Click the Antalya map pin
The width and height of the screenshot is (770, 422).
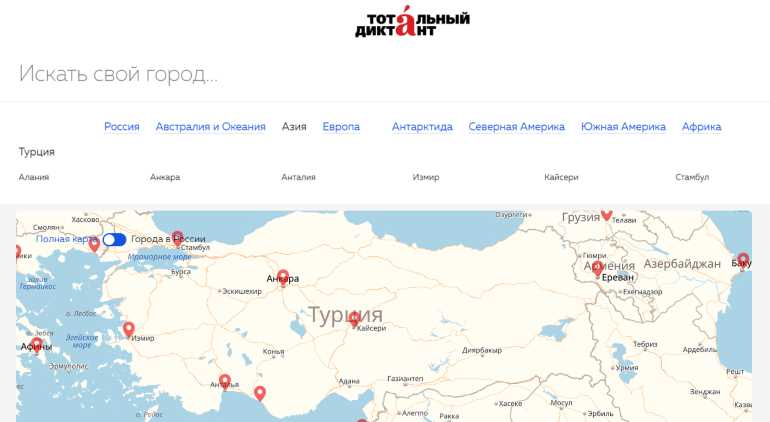tap(225, 381)
